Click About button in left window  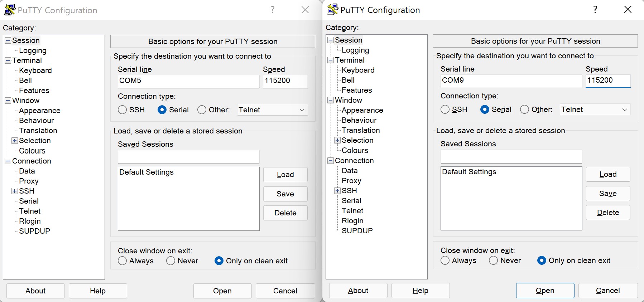click(x=35, y=291)
